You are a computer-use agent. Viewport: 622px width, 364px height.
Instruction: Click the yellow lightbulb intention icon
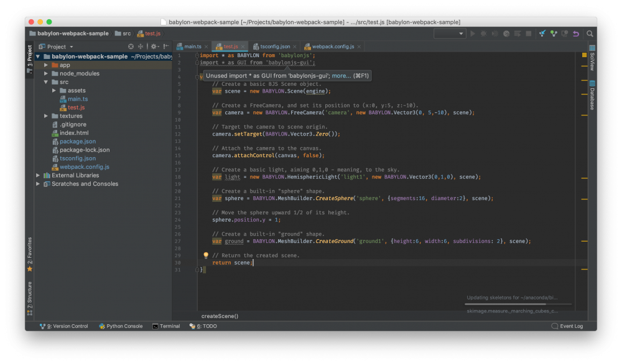[x=206, y=255]
